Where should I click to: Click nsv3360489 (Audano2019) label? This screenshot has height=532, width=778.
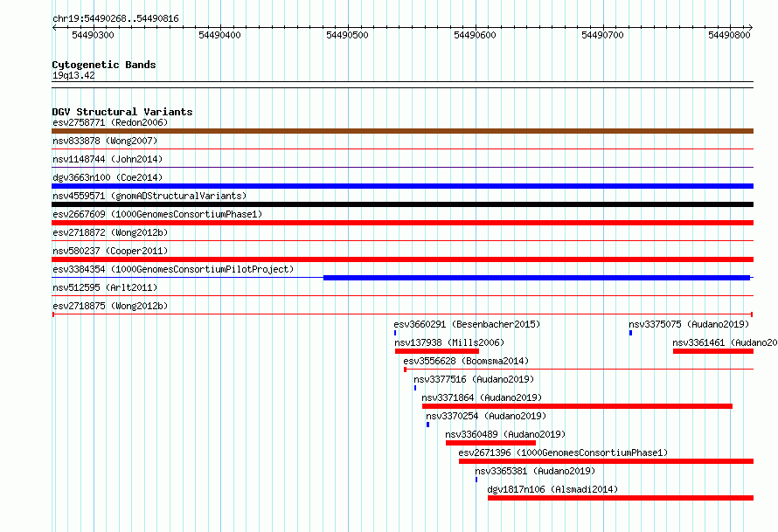coord(505,434)
